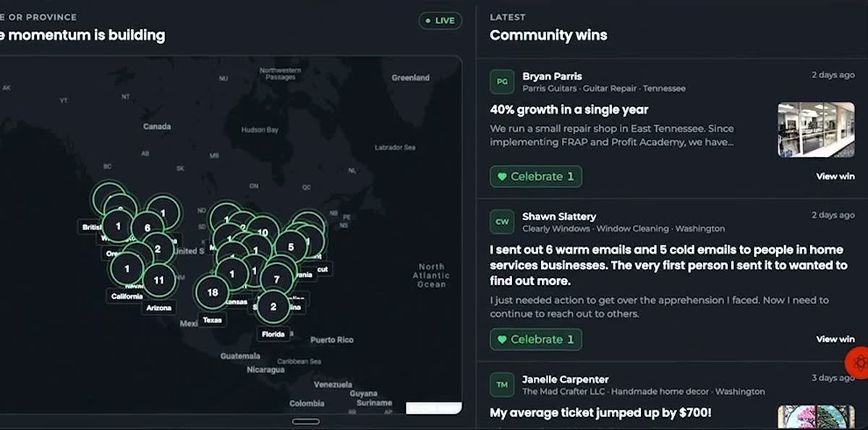Select the cluster marked 2 just below cluster 6

(158, 249)
